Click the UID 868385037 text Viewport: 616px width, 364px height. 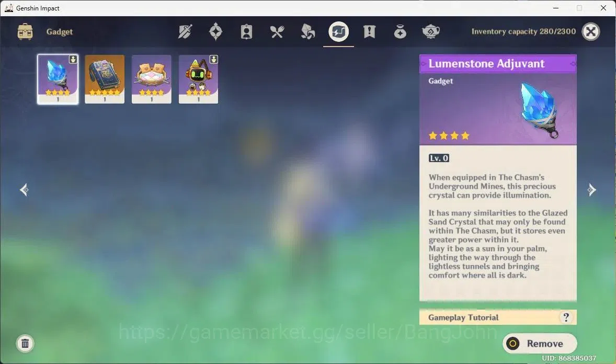pyautogui.click(x=569, y=358)
